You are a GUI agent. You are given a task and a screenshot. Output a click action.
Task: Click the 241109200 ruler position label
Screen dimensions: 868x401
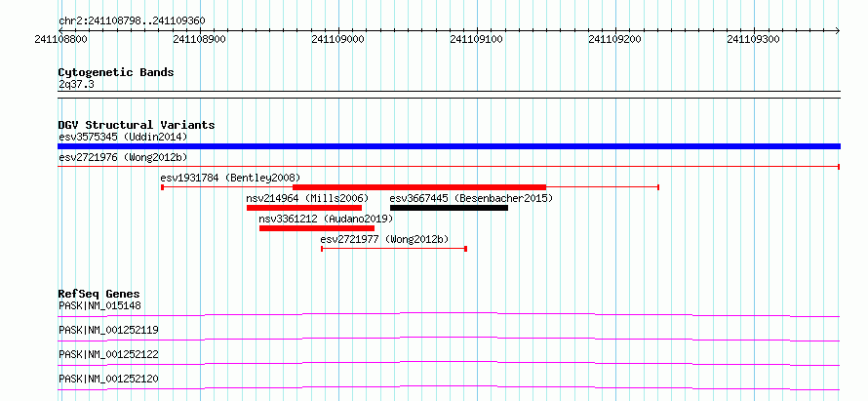click(x=614, y=39)
